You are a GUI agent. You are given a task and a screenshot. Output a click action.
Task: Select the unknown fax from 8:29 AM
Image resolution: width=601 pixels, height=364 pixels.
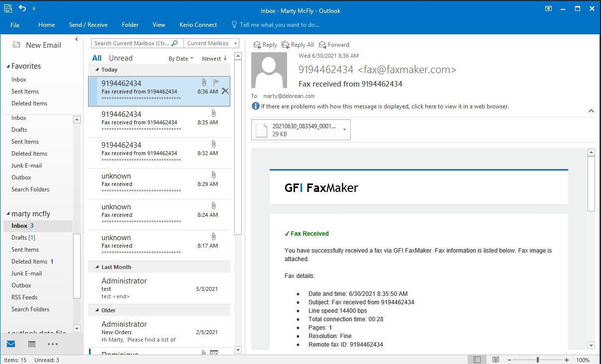tap(159, 183)
